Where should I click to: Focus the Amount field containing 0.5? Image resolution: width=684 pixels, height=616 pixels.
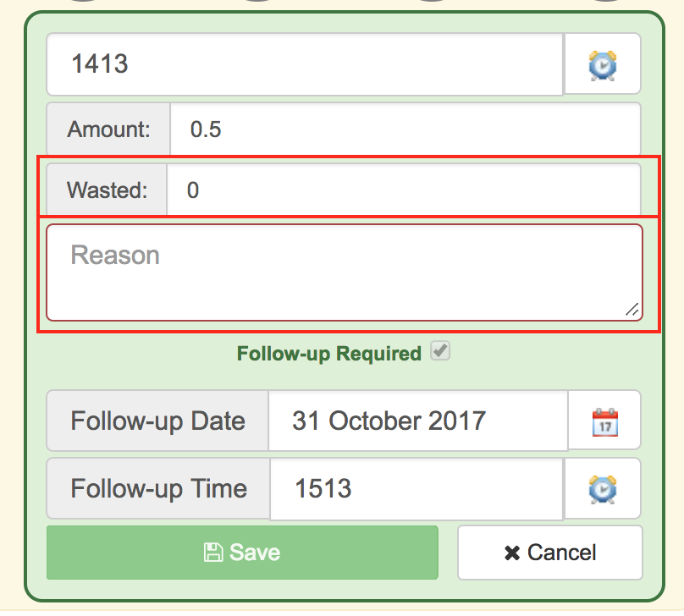(405, 129)
